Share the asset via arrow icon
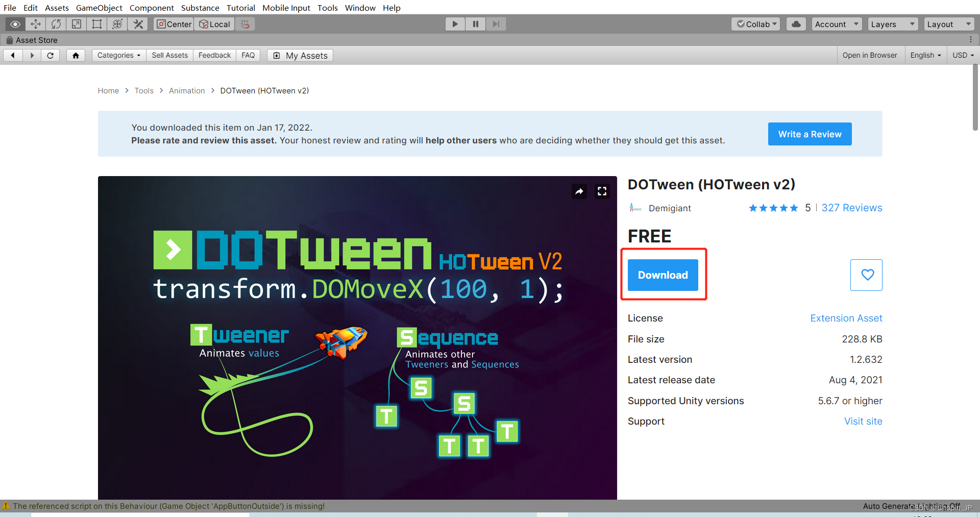The image size is (980, 517). pos(579,191)
